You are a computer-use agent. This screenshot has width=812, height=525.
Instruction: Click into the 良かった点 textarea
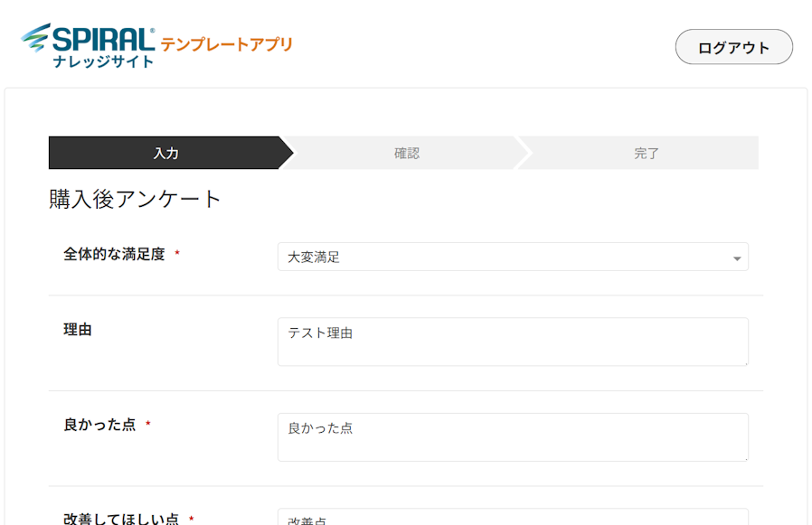512,437
